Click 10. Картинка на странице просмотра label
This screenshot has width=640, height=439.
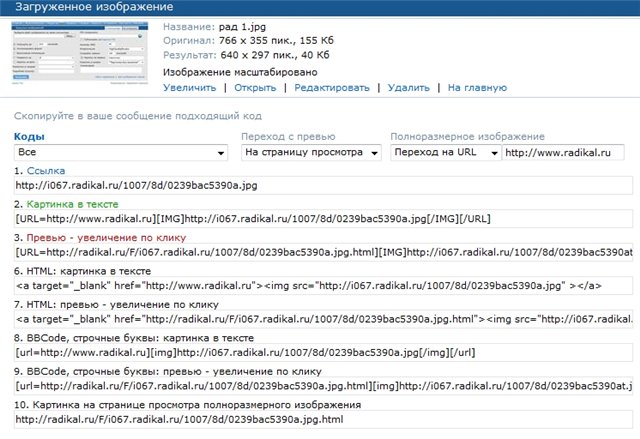(x=188, y=405)
